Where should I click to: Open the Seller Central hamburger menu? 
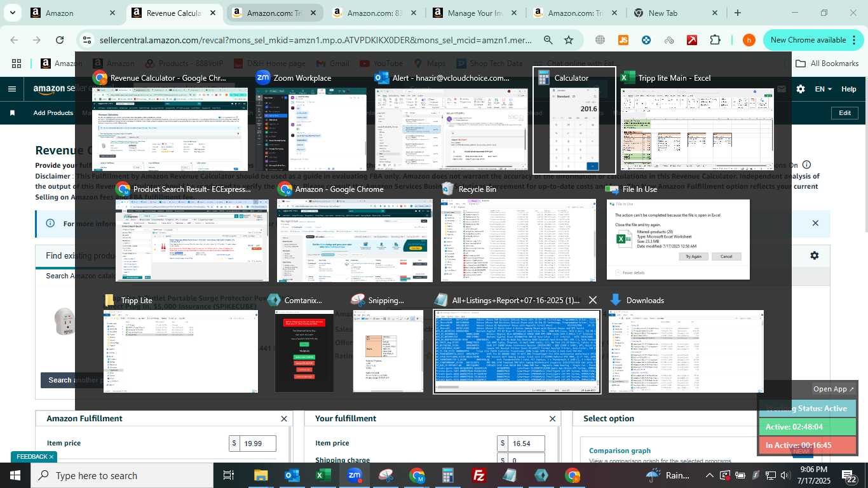click(x=11, y=89)
